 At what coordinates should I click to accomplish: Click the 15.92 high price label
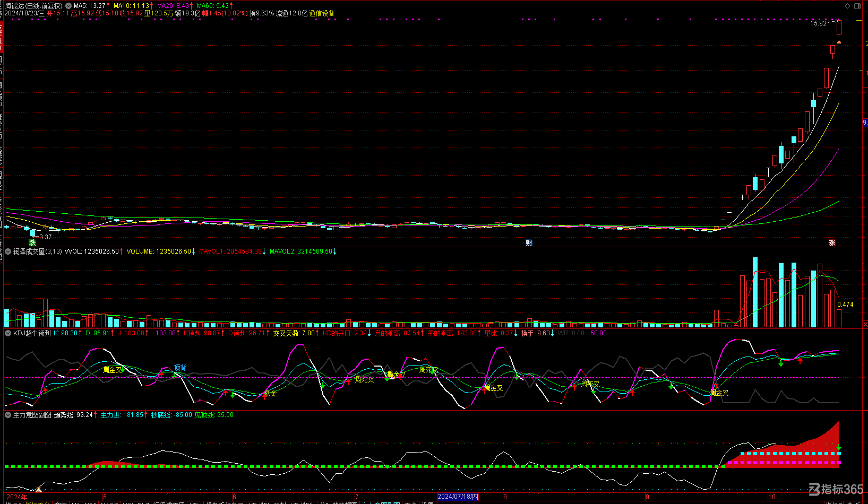click(x=818, y=23)
